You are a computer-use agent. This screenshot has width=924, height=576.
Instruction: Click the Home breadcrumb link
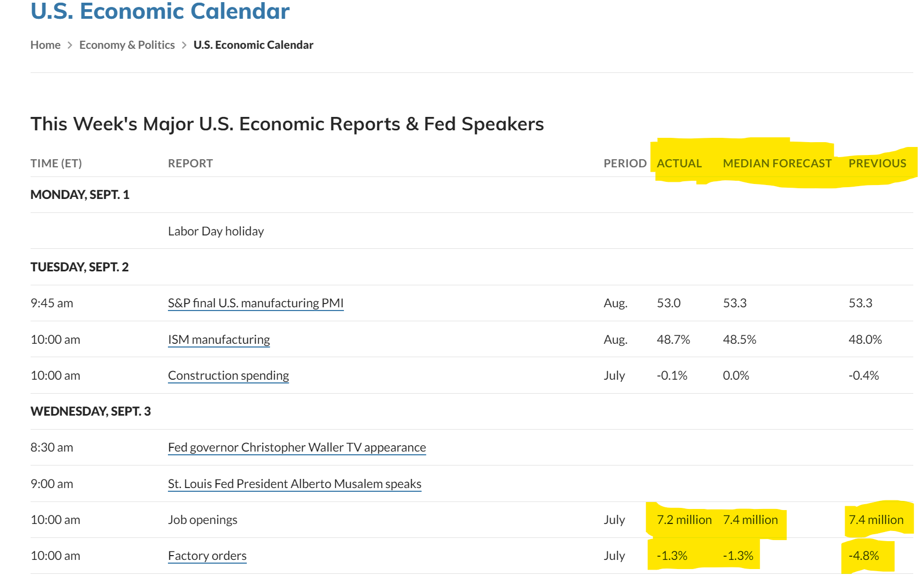pyautogui.click(x=45, y=45)
